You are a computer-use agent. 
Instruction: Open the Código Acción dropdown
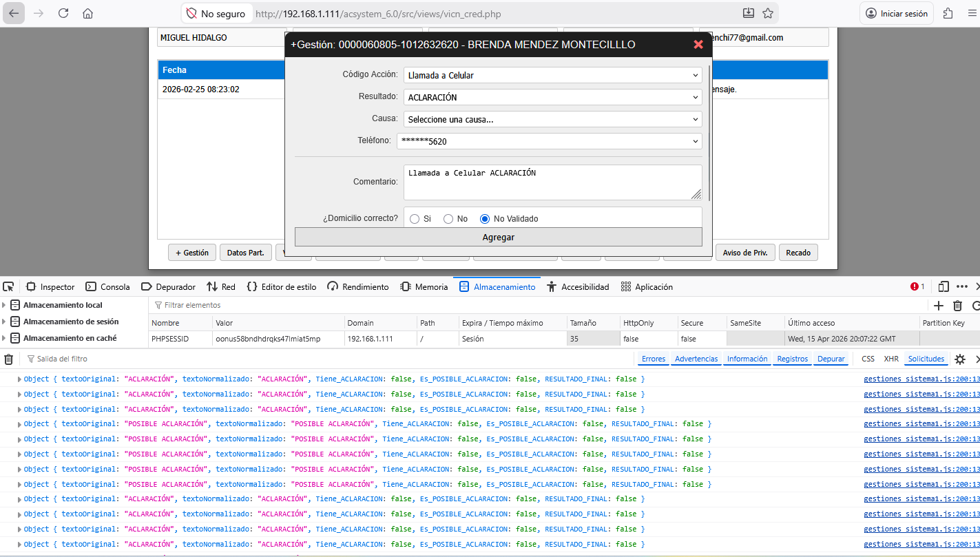click(552, 75)
